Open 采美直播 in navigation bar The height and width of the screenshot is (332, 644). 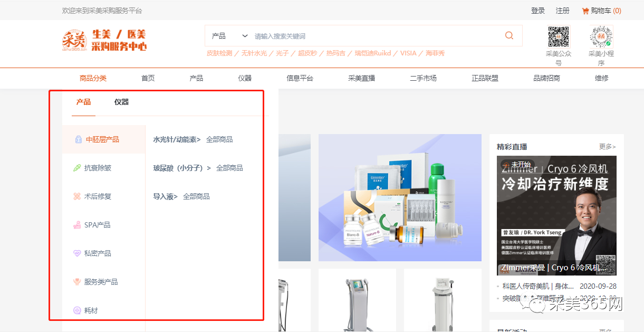(x=361, y=78)
